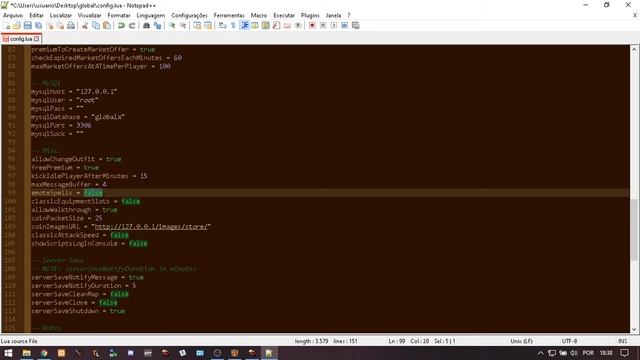Place the cursor on the freePremium line
Screen dimensions: 640x360
point(65,167)
